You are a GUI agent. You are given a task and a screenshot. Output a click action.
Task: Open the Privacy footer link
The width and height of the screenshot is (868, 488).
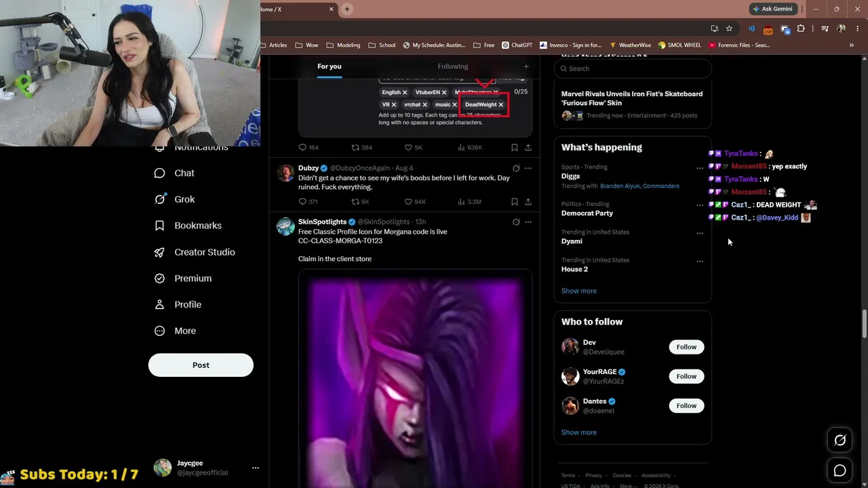[594, 476]
